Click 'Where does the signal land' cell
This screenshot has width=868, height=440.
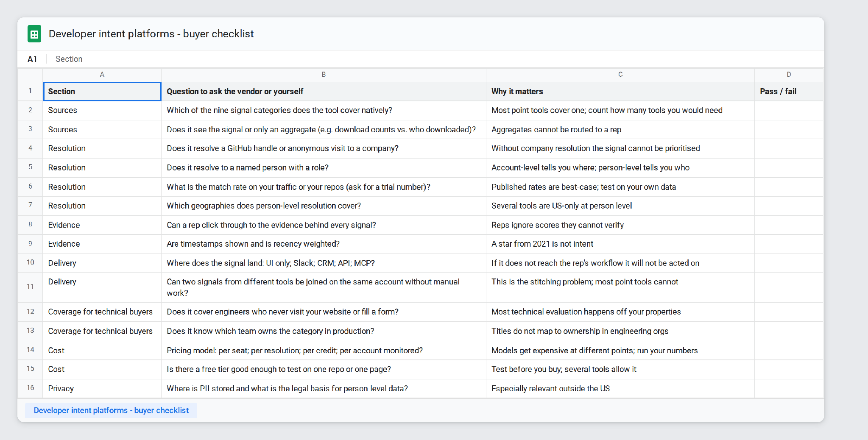[x=324, y=263]
